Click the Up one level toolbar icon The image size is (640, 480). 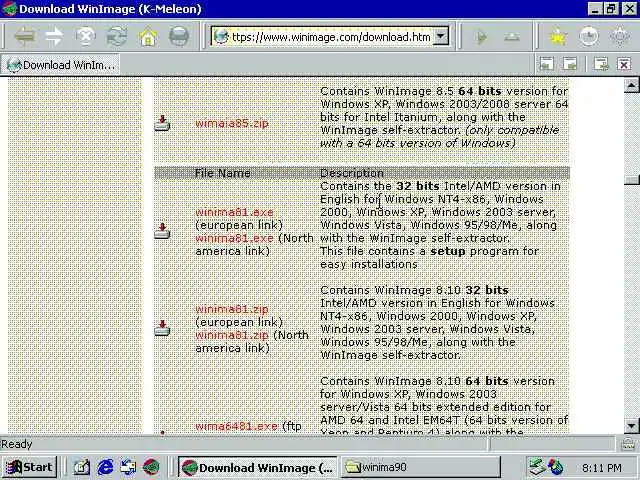[x=512, y=38]
